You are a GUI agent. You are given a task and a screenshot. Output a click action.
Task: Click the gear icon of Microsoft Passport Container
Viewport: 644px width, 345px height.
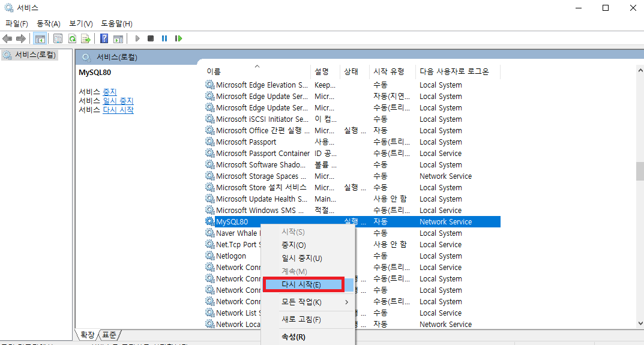[210, 153]
